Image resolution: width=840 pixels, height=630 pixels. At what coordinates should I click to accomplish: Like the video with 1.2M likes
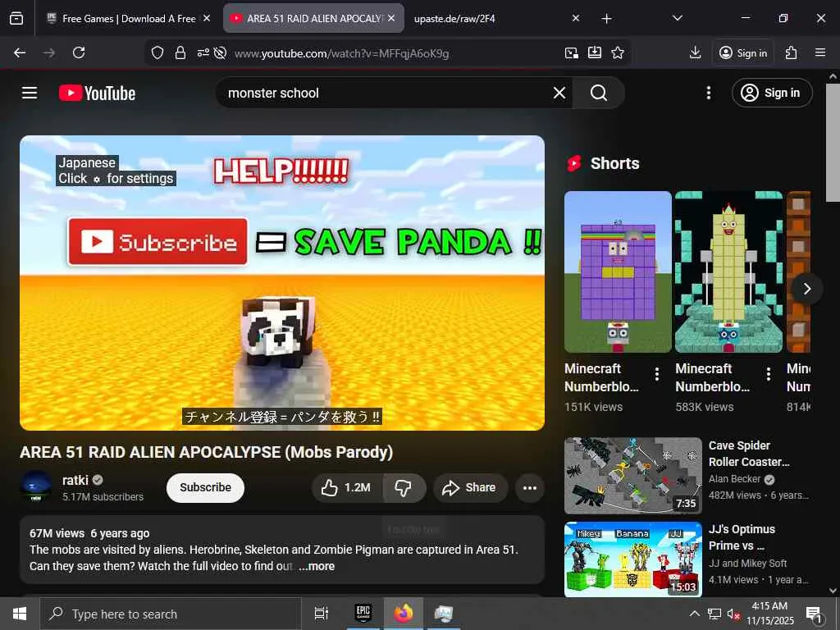[347, 487]
